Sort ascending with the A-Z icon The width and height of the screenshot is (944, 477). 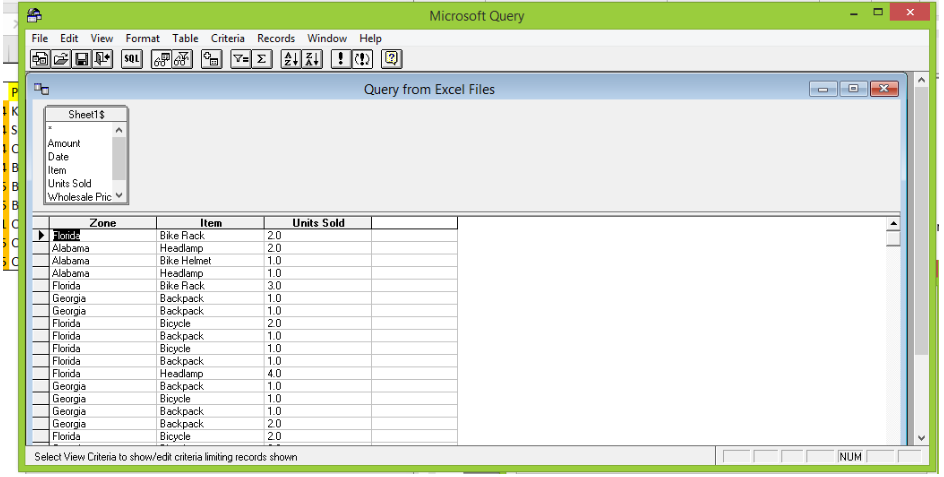(x=291, y=58)
